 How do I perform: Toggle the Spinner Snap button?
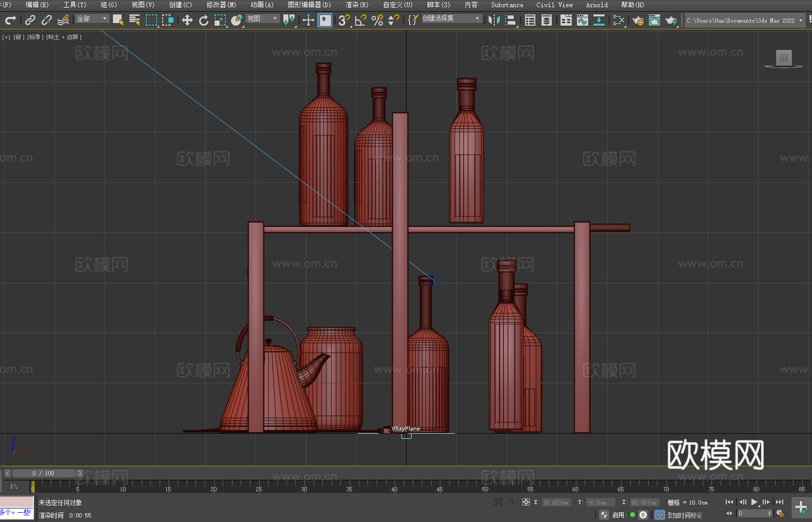(394, 20)
